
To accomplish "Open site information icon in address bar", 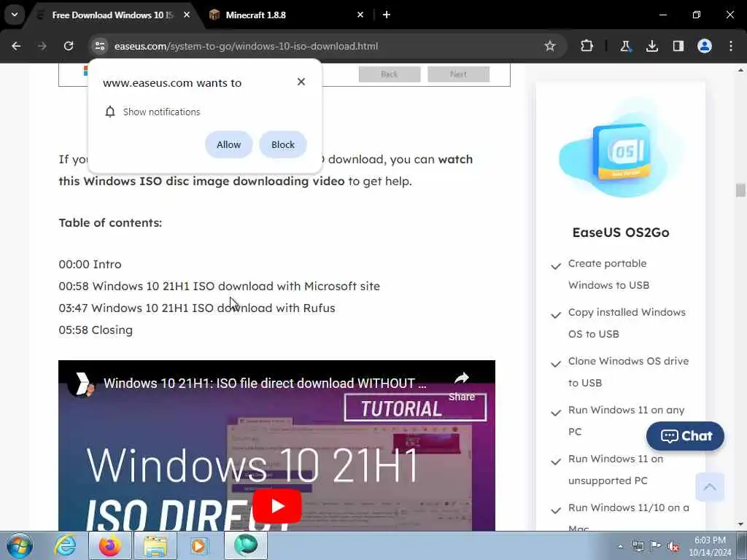I will pos(99,46).
